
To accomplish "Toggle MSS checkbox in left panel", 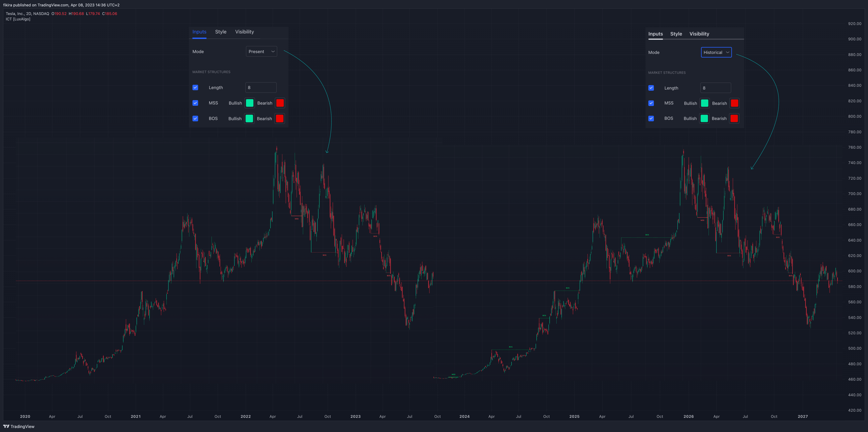I will [x=195, y=103].
